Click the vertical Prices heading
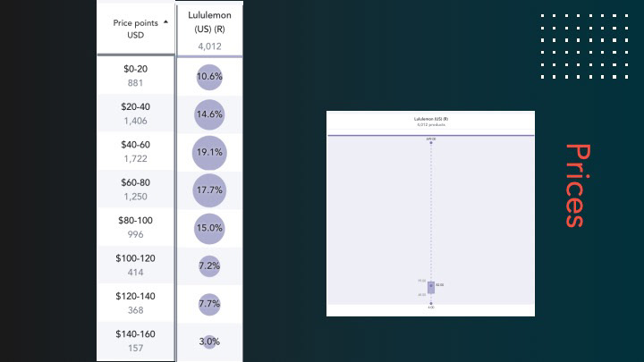The width and height of the screenshot is (644, 362). [579, 186]
